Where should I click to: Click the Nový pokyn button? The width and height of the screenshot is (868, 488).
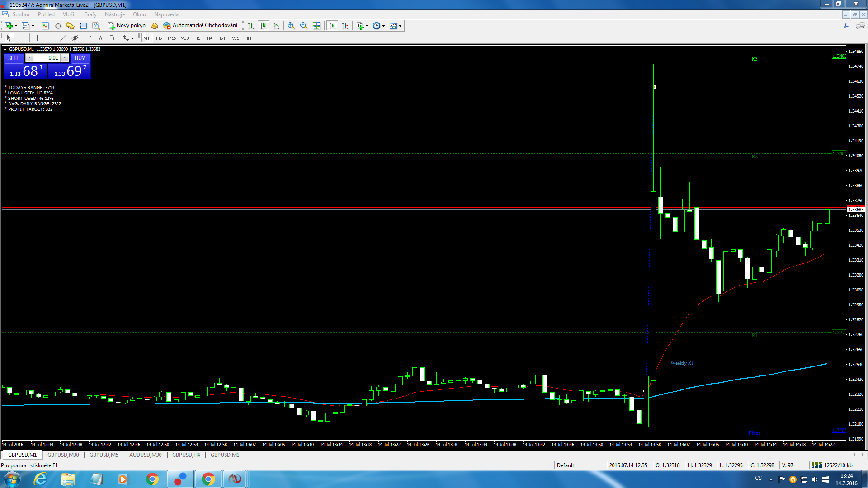point(127,26)
